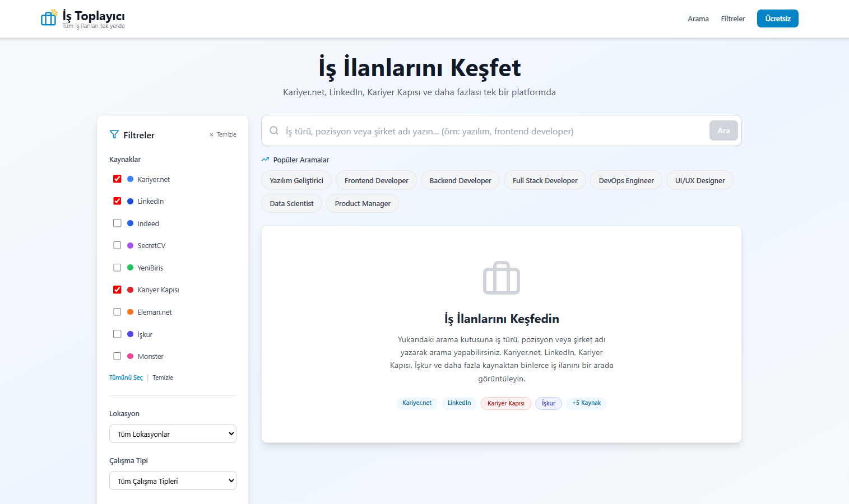The height and width of the screenshot is (504, 849).
Task: Select the Tümünü Seç link
Action: 126,377
